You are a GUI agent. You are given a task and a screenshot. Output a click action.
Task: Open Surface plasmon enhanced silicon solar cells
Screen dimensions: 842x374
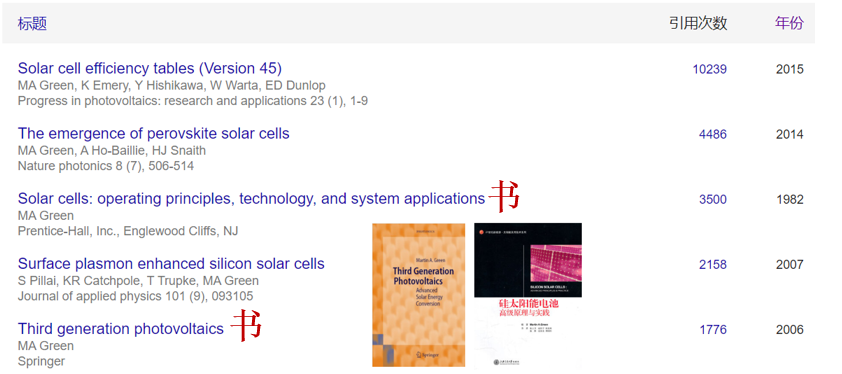(x=171, y=264)
